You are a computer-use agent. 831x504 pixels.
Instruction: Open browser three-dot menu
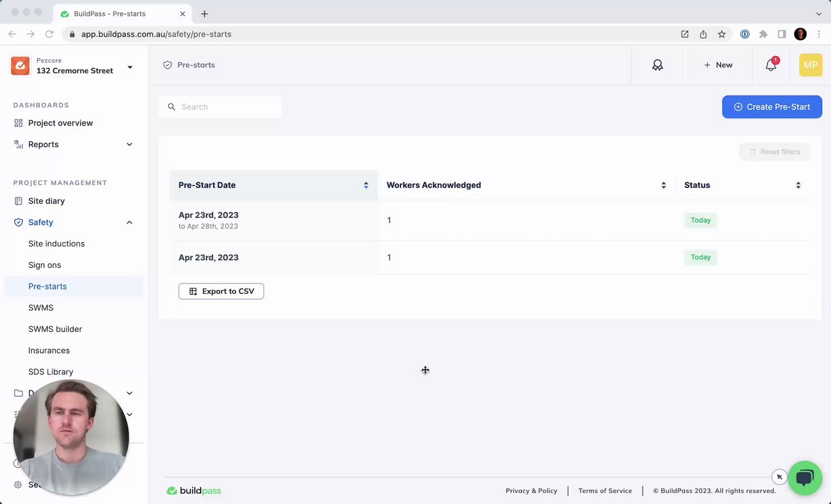(x=819, y=34)
